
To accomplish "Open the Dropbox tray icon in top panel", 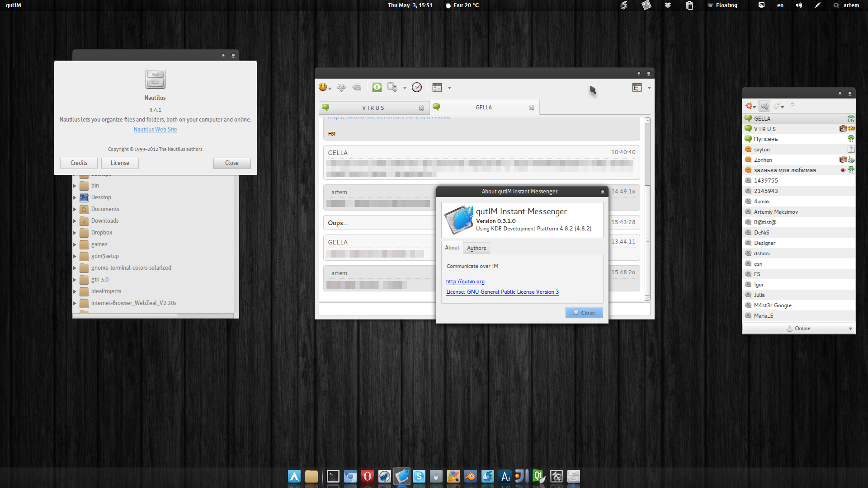I will click(668, 5).
